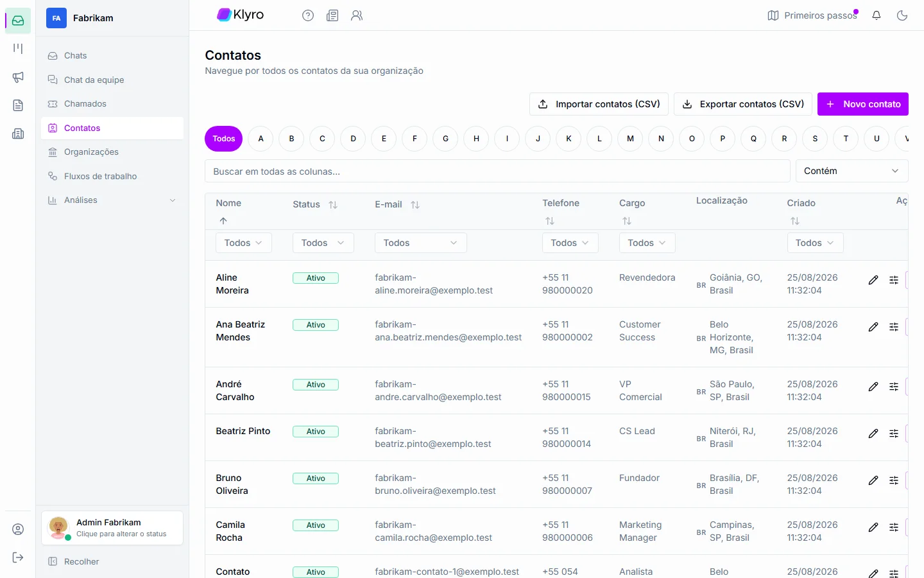
Task: Open Chamados in the sidebar
Action: point(112,104)
